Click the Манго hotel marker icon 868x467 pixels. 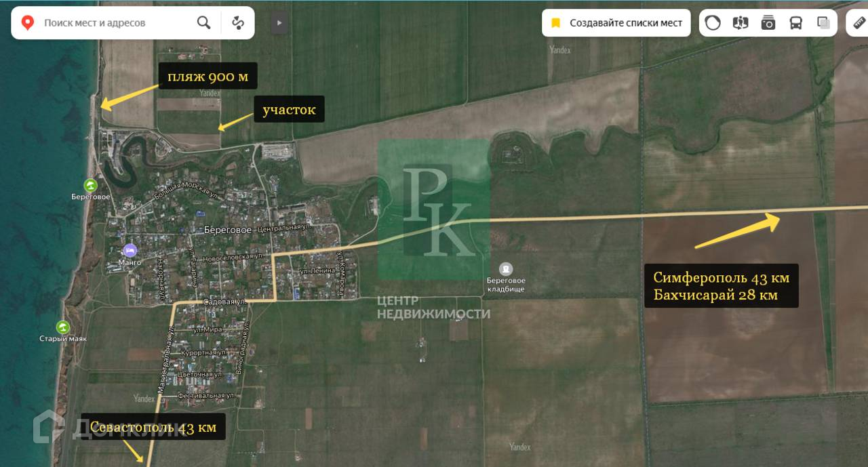[x=130, y=250]
